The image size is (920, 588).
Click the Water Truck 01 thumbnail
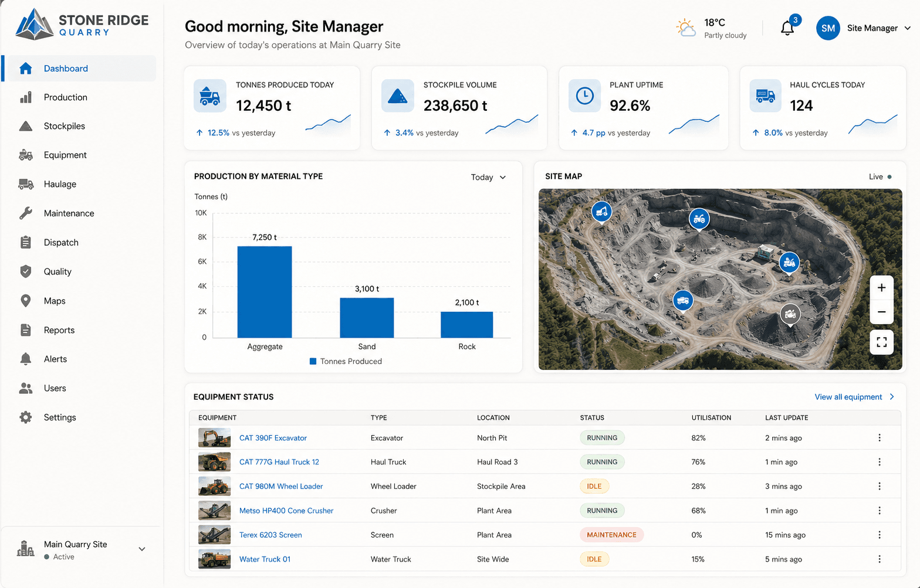(x=214, y=559)
